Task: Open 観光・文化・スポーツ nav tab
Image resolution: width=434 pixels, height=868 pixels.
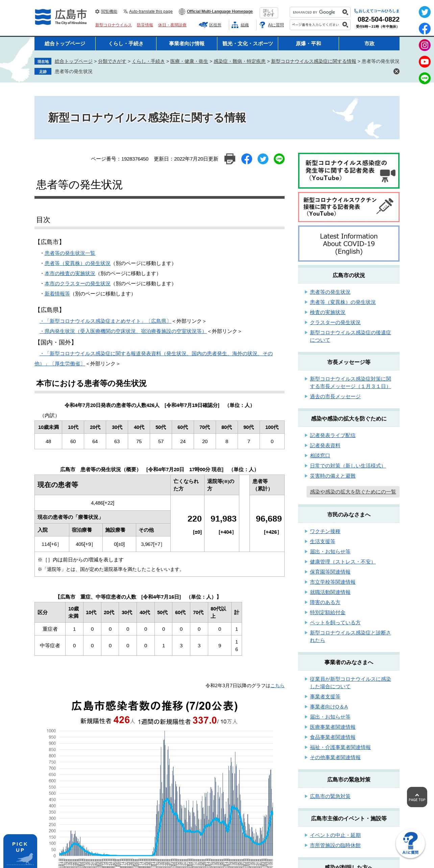Action: [x=247, y=44]
